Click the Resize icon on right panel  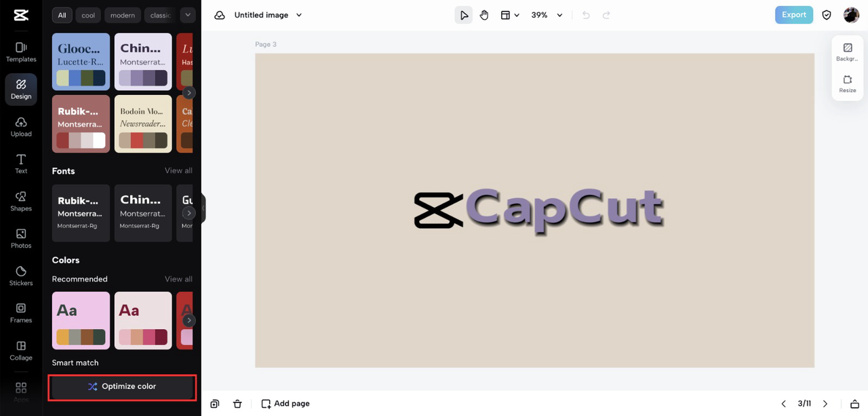[x=848, y=84]
